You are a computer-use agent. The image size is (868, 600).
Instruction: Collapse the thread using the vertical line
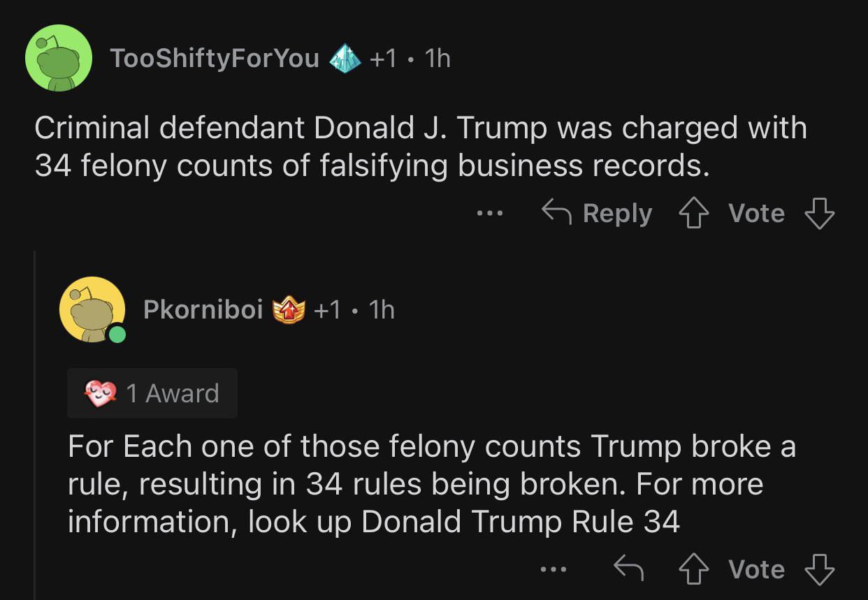pos(34,425)
